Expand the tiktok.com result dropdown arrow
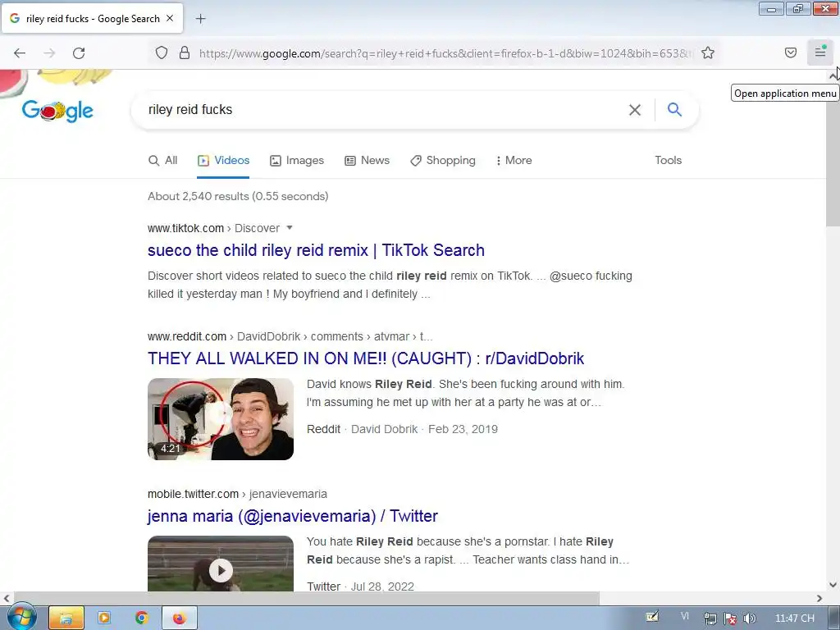The image size is (840, 630). pos(290,228)
